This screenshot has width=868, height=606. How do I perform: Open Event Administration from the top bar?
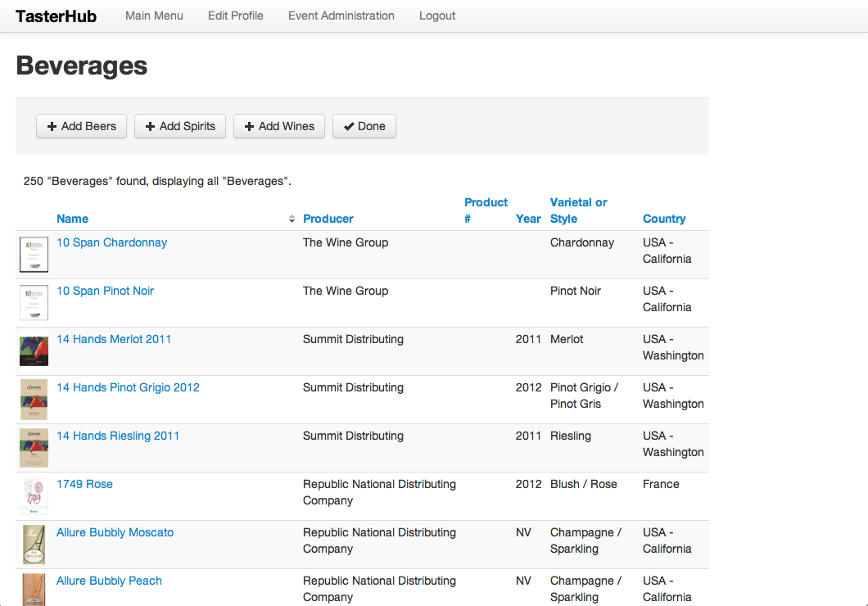point(341,16)
